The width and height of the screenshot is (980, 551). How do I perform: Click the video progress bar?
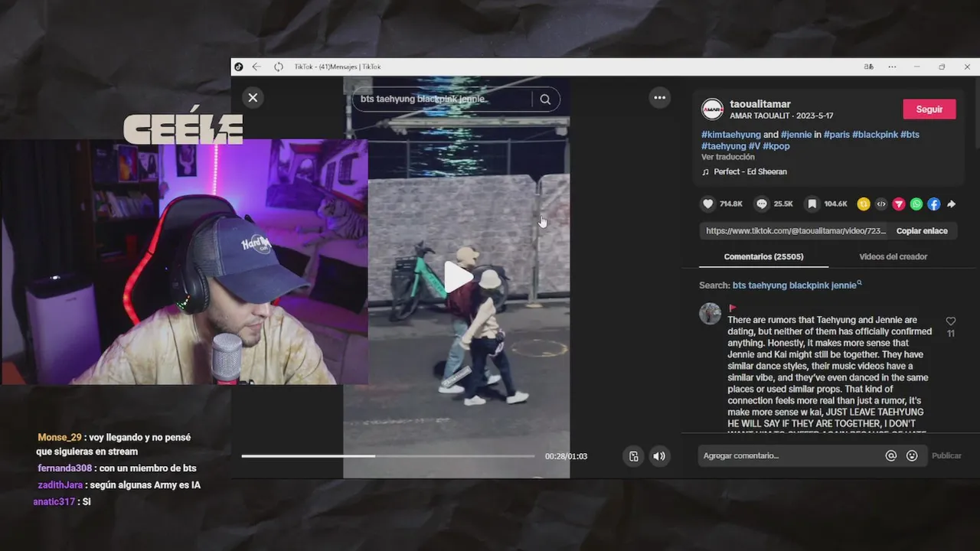point(388,456)
